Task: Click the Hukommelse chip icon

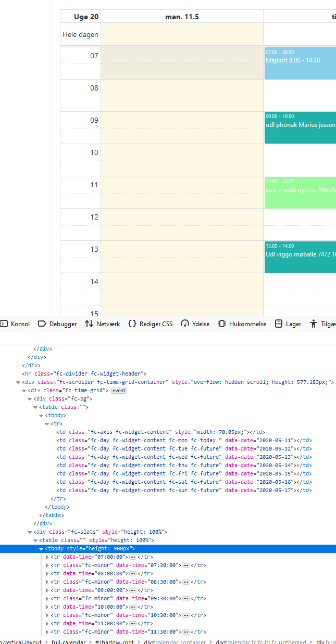Action: [x=222, y=324]
